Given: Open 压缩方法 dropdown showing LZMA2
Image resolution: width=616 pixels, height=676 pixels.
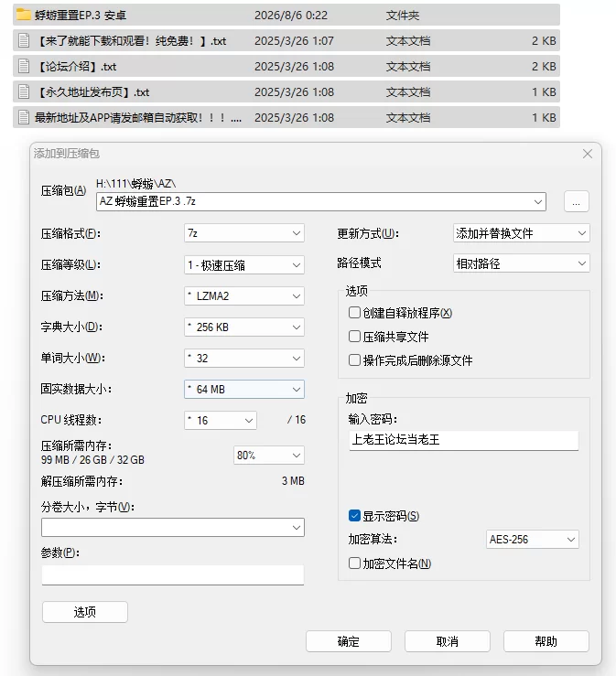Looking at the screenshot, I should 244,296.
